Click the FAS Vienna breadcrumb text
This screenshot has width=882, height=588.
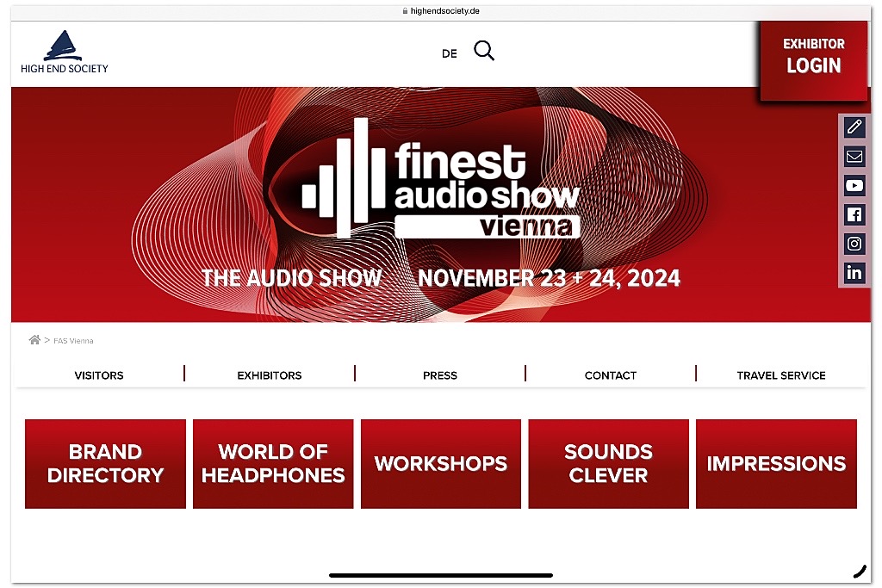point(73,341)
